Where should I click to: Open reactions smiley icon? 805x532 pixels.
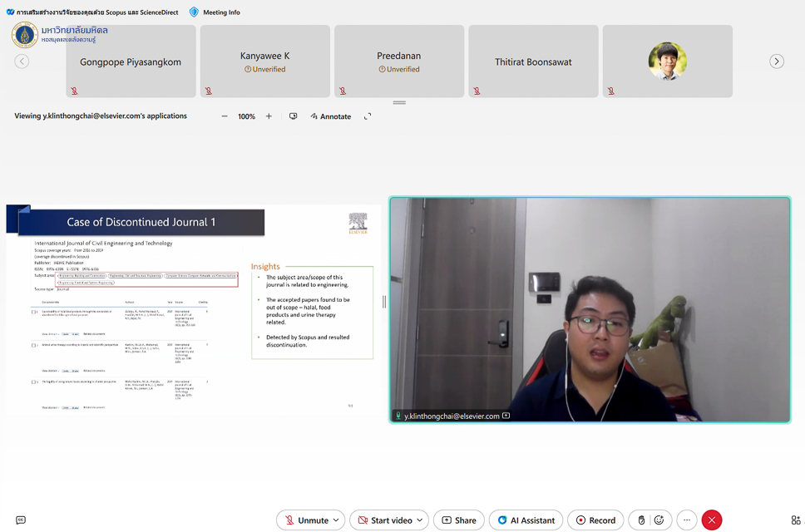659,520
